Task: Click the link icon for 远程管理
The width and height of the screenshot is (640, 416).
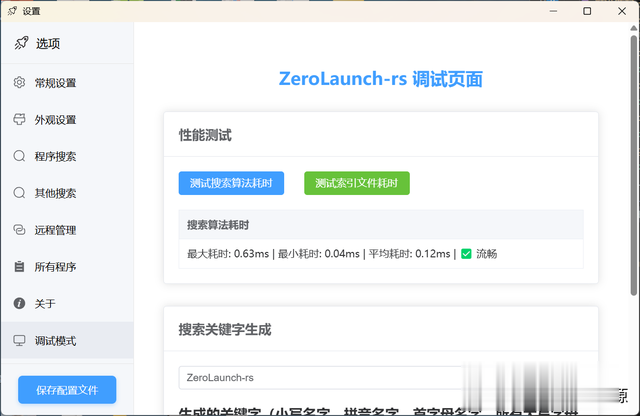Action: point(19,229)
